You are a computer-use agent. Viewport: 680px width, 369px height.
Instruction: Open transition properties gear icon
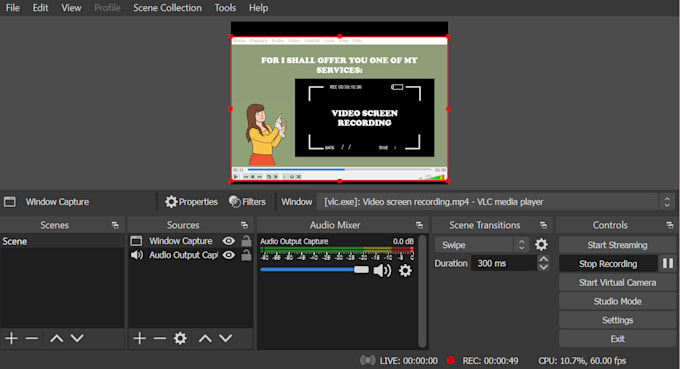pyautogui.click(x=541, y=245)
